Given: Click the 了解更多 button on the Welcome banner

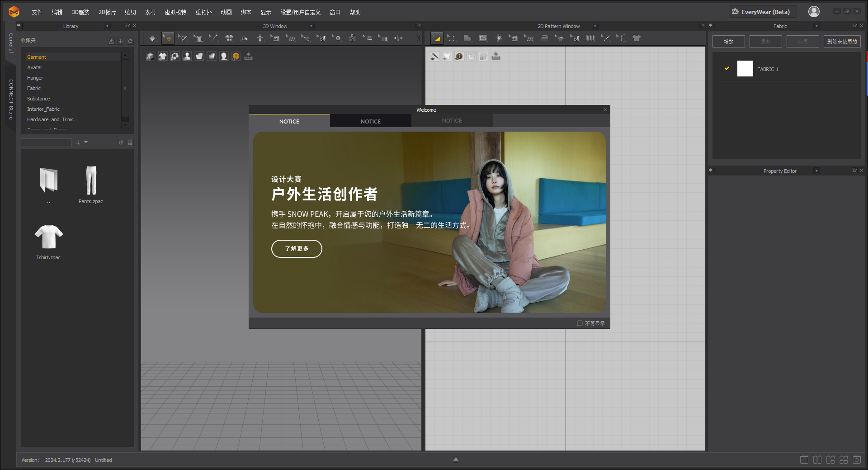Looking at the screenshot, I should point(297,249).
